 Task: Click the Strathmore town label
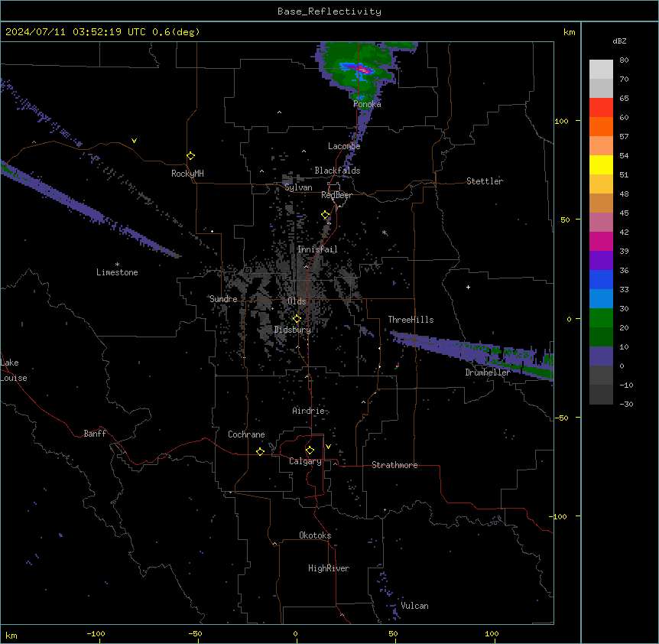394,465
